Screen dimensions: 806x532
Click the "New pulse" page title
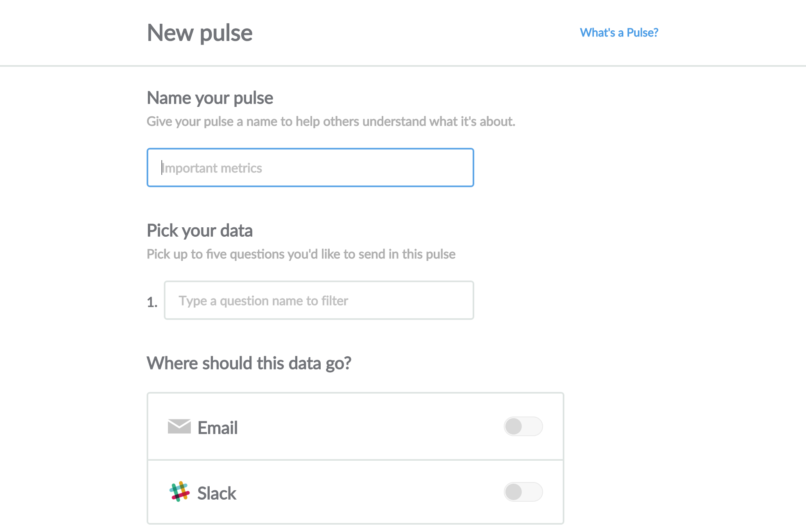[199, 33]
